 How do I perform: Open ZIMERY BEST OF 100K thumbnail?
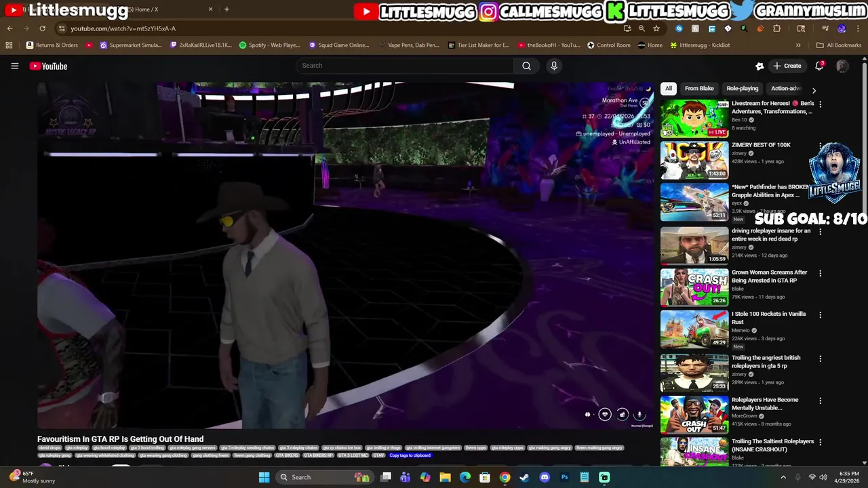694,160
